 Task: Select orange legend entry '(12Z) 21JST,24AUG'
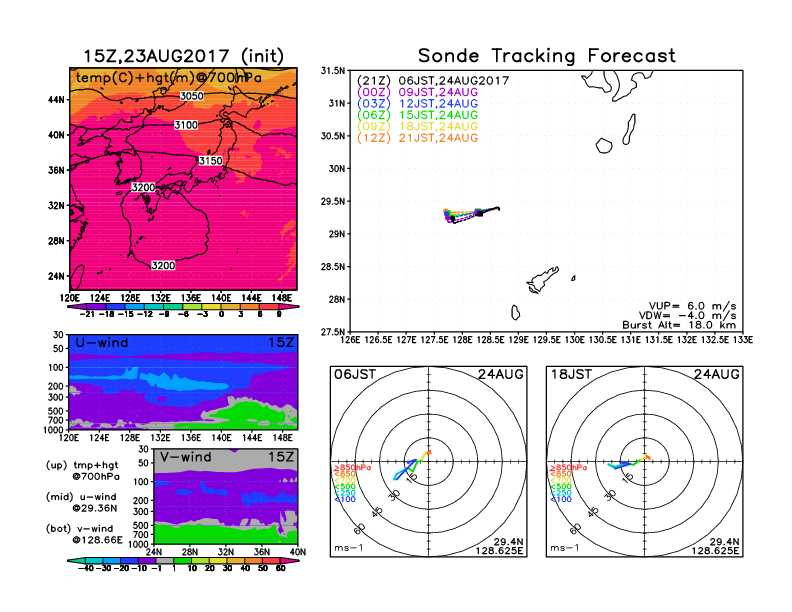tap(417, 138)
